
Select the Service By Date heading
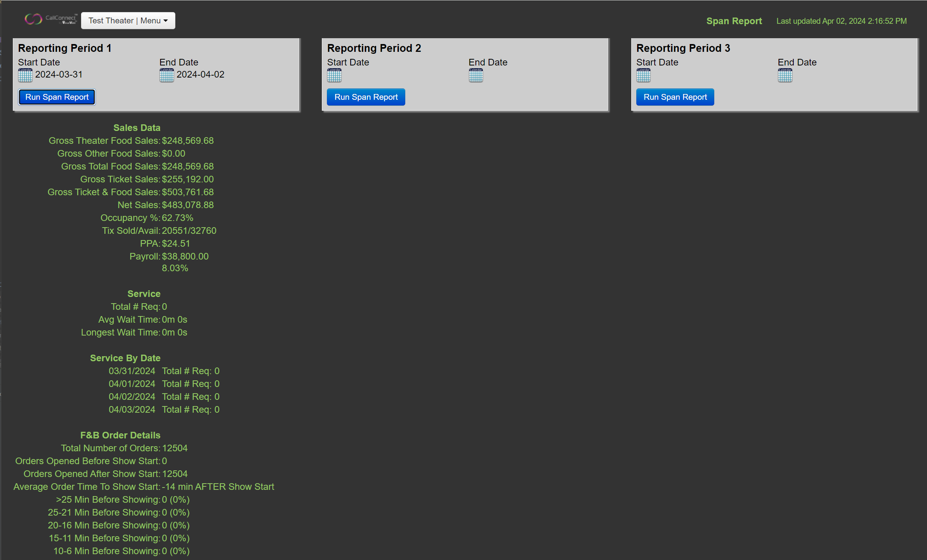pos(125,358)
